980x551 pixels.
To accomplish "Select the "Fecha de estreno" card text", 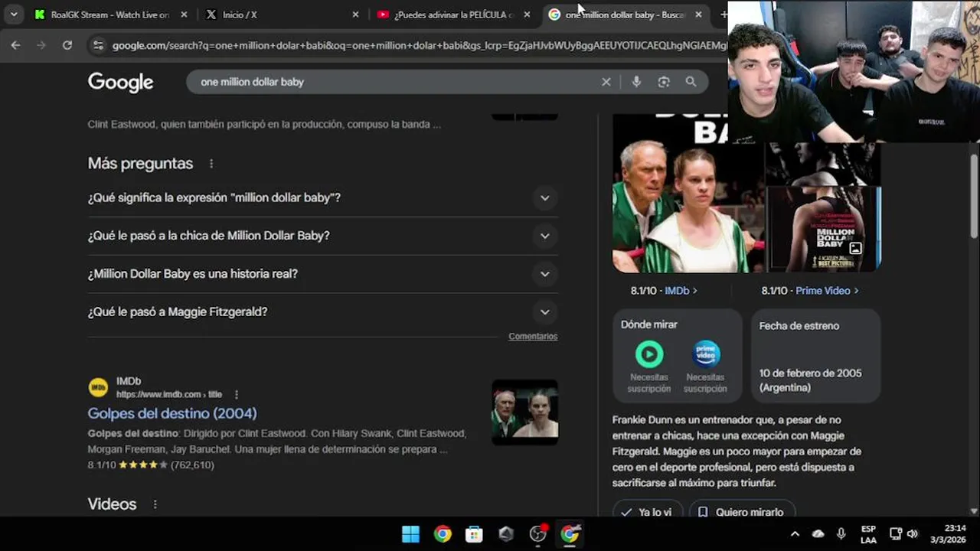I will (799, 326).
